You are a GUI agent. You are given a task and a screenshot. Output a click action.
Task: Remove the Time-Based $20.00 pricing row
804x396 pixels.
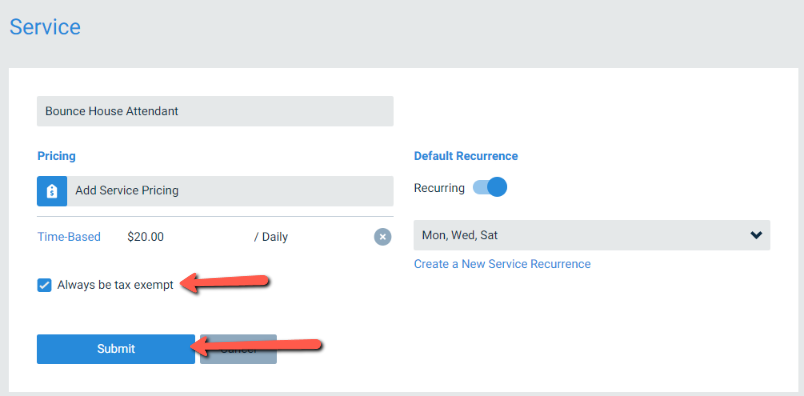[383, 237]
